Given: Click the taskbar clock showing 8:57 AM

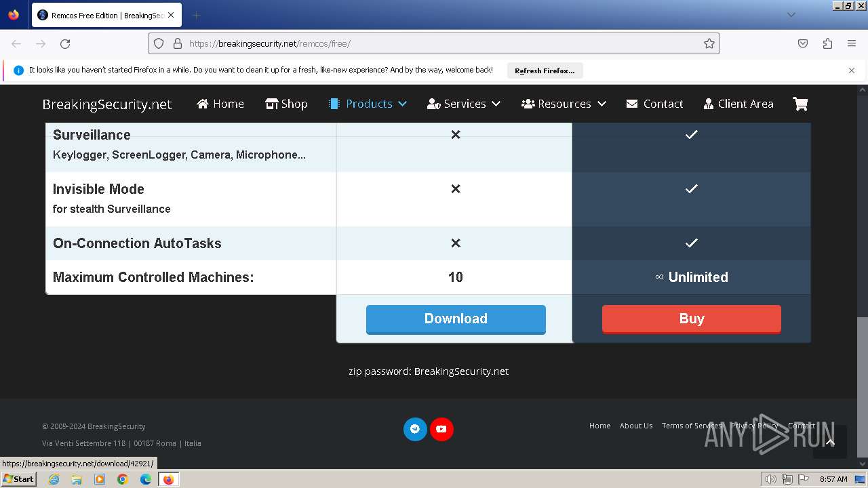Looking at the screenshot, I should point(833,479).
